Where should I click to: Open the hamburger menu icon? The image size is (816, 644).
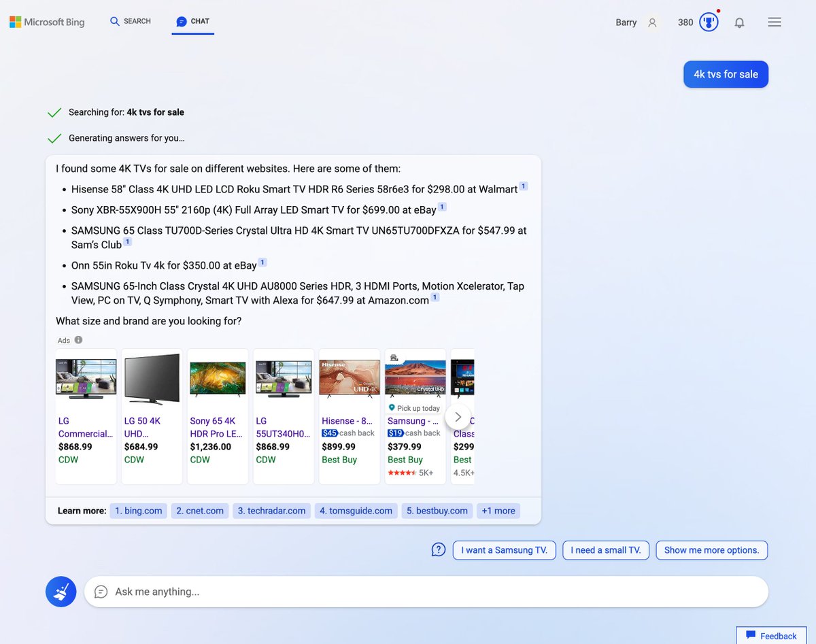pos(775,22)
